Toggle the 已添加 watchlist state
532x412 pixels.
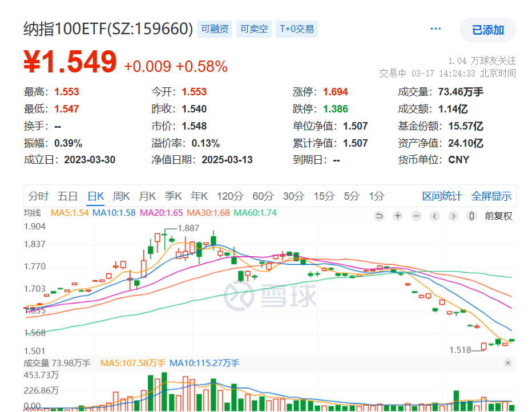pos(487,30)
